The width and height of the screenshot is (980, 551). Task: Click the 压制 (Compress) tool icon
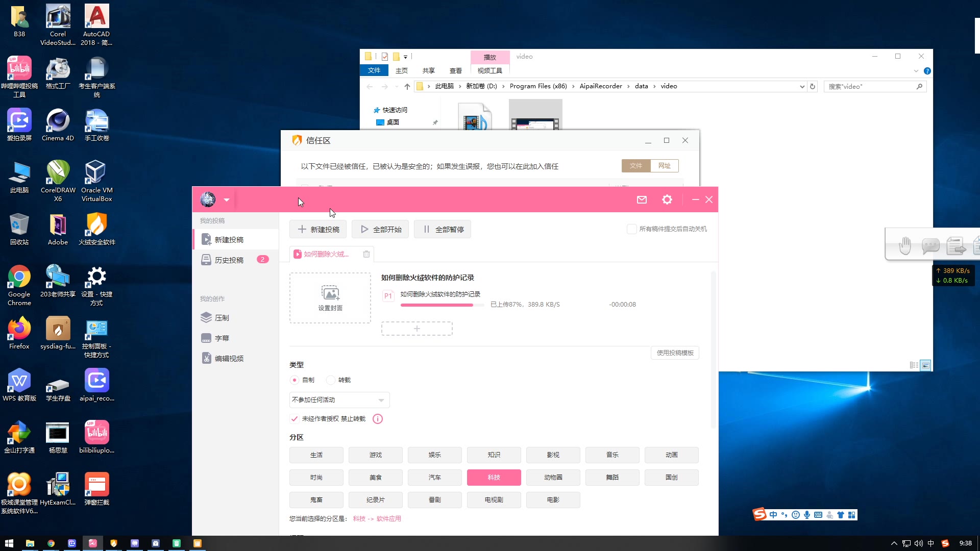[x=207, y=317]
